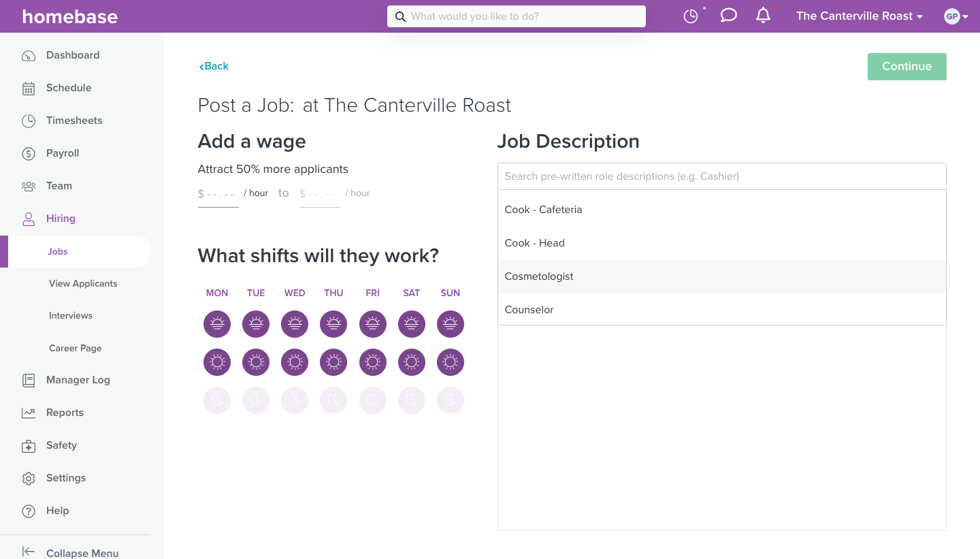
Task: Click the homebase logo
Action: point(69,16)
